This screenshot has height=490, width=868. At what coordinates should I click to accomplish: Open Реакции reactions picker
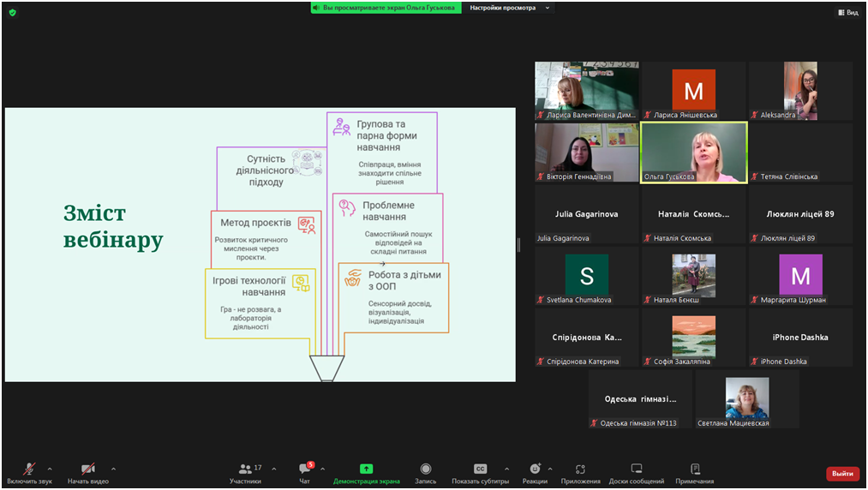(535, 469)
